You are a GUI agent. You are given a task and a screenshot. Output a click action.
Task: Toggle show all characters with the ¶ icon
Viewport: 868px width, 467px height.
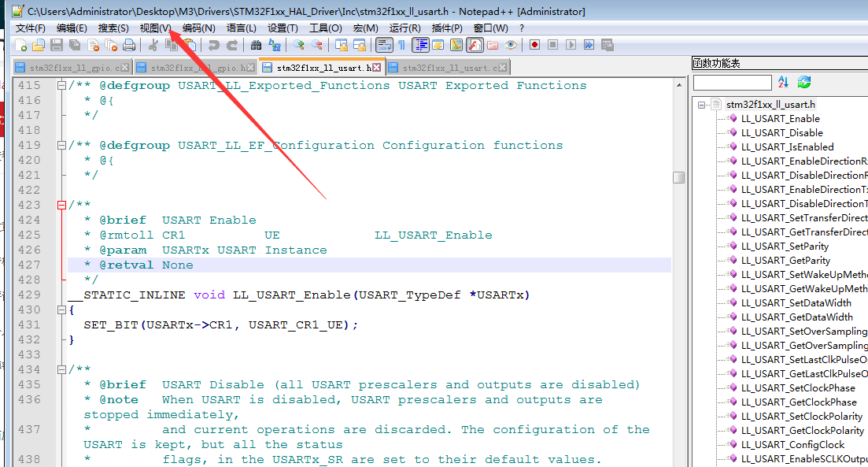(402, 45)
